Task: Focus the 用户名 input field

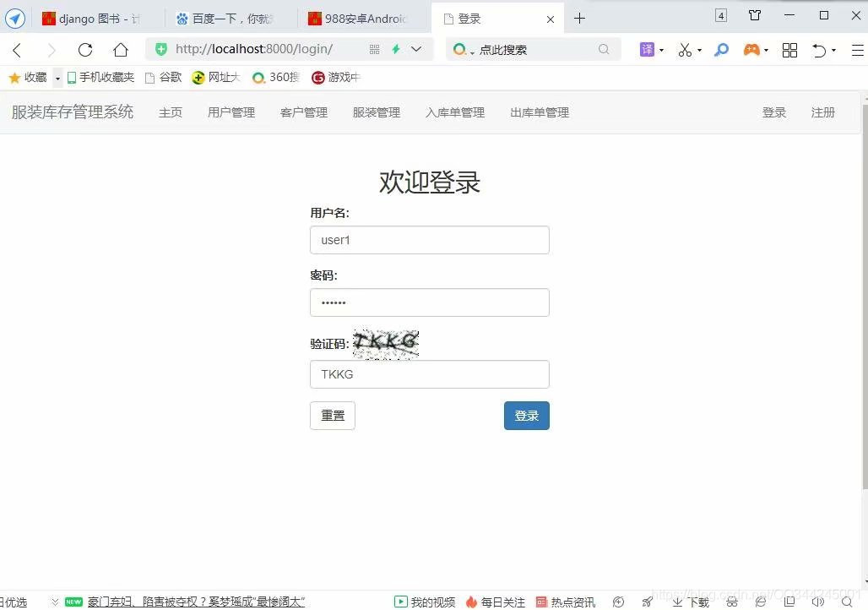Action: pyautogui.click(x=430, y=240)
